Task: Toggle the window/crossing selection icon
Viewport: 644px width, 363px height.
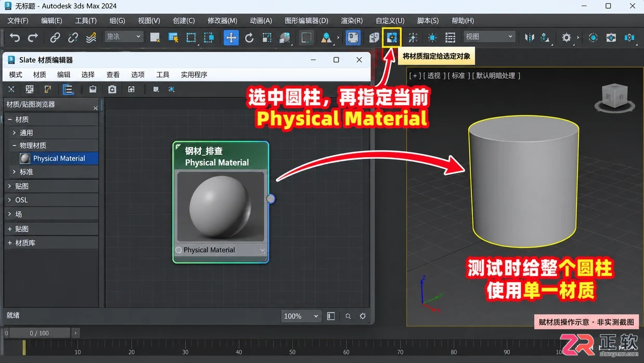Action: tap(209, 37)
